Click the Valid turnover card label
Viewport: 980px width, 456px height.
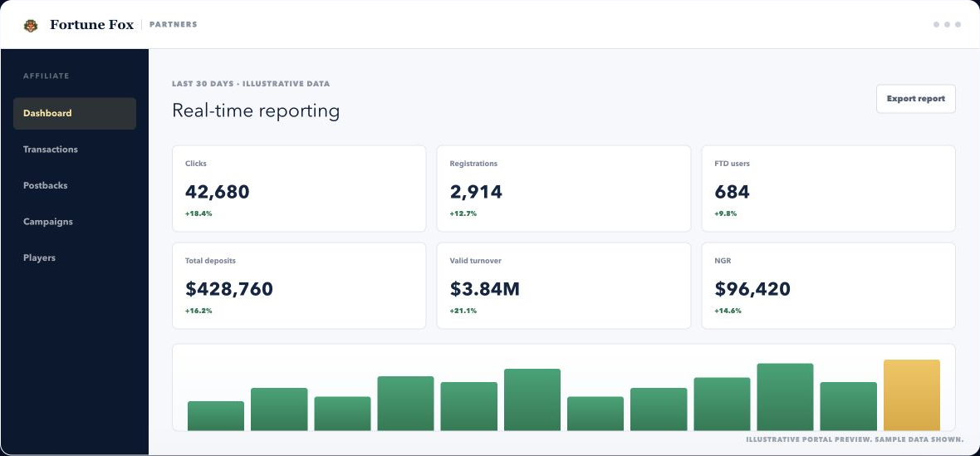pos(476,261)
